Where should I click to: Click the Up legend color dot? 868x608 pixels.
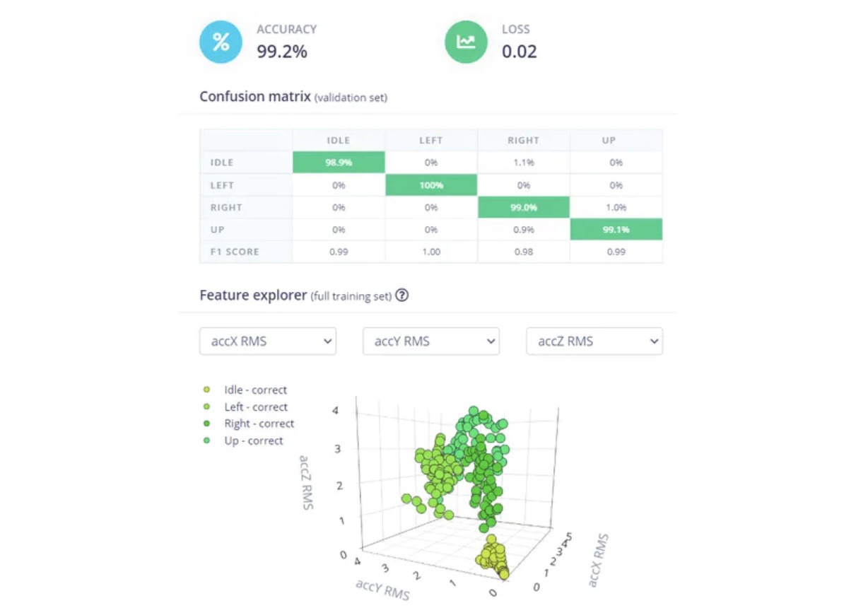point(206,440)
